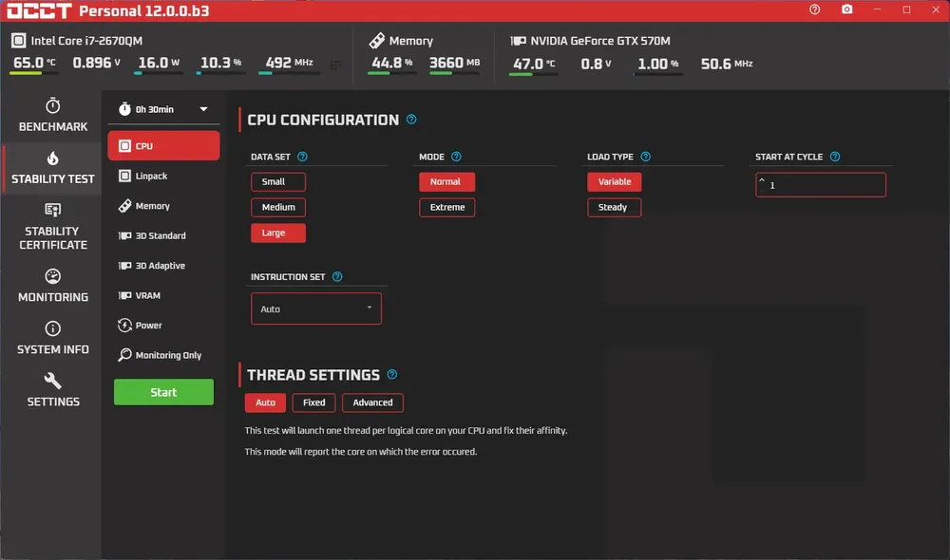Viewport: 950px width, 560px height.
Task: Open the Instruction Set Auto dropdown
Action: tap(316, 308)
